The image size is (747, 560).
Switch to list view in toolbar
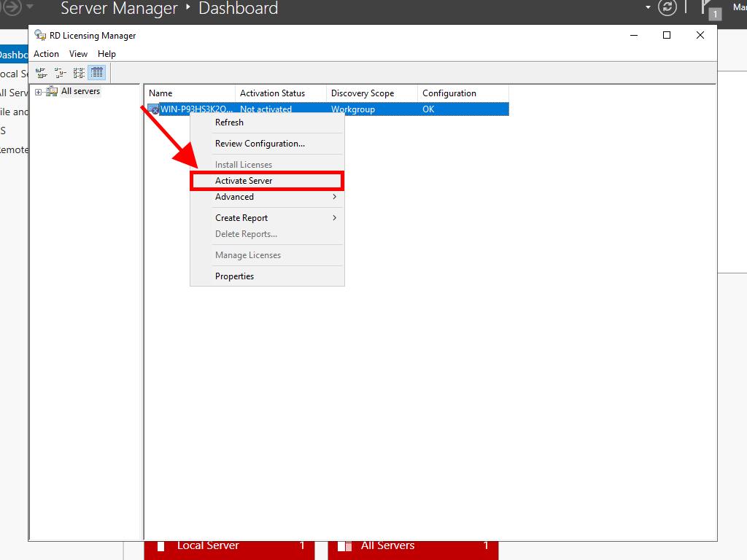point(79,73)
